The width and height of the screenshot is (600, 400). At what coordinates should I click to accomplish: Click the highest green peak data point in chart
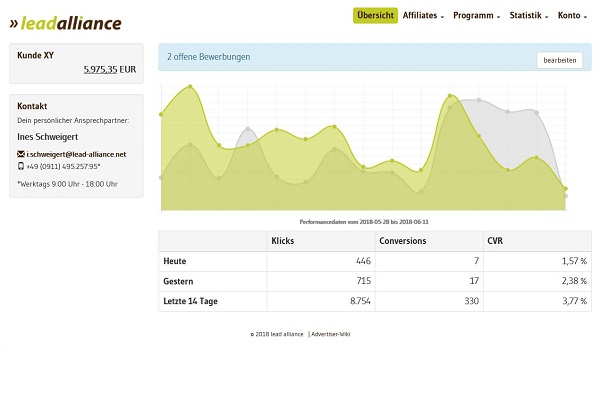click(189, 87)
